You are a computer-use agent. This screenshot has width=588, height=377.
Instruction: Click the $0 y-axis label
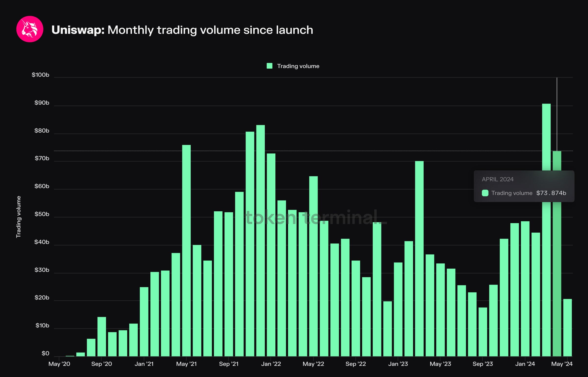tap(45, 354)
